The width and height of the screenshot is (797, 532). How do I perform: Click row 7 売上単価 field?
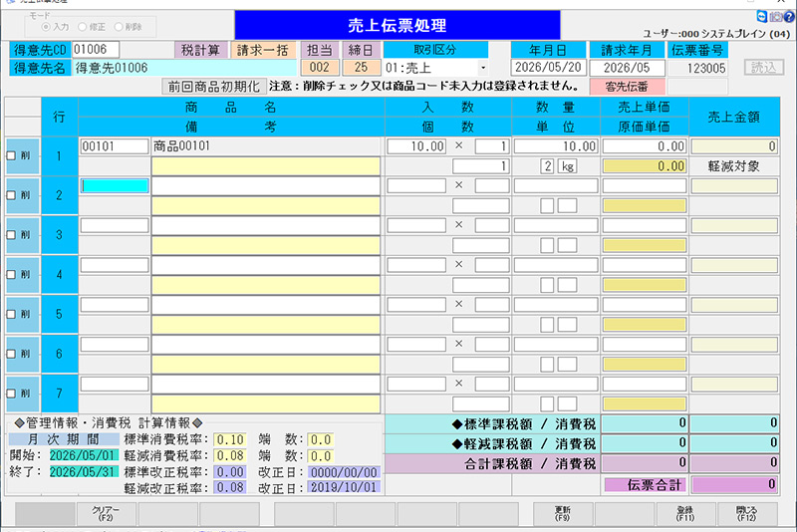pos(644,385)
